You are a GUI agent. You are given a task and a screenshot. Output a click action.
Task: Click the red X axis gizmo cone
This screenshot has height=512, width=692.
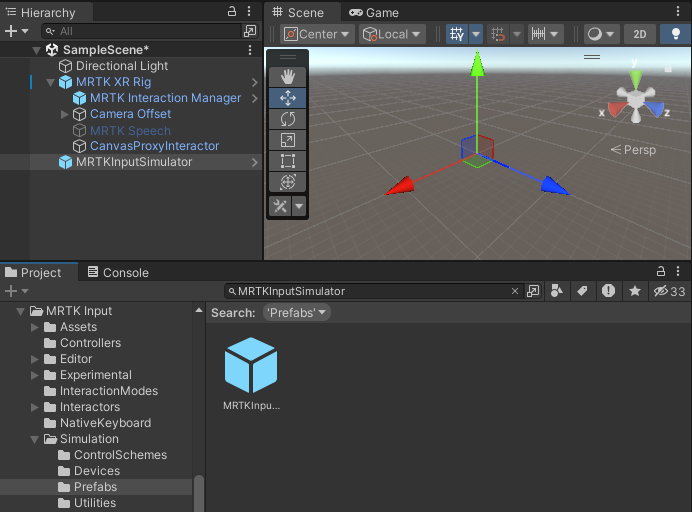[617, 109]
